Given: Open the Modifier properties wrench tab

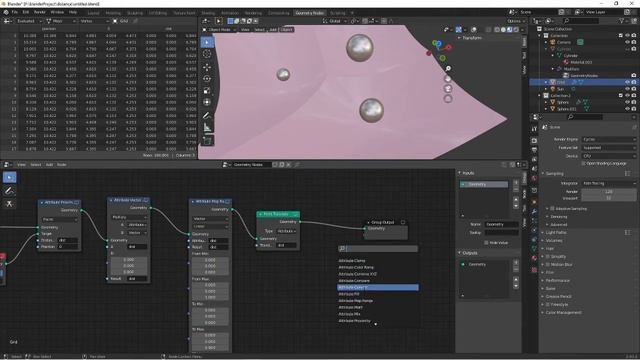Looking at the screenshot, I should (534, 211).
